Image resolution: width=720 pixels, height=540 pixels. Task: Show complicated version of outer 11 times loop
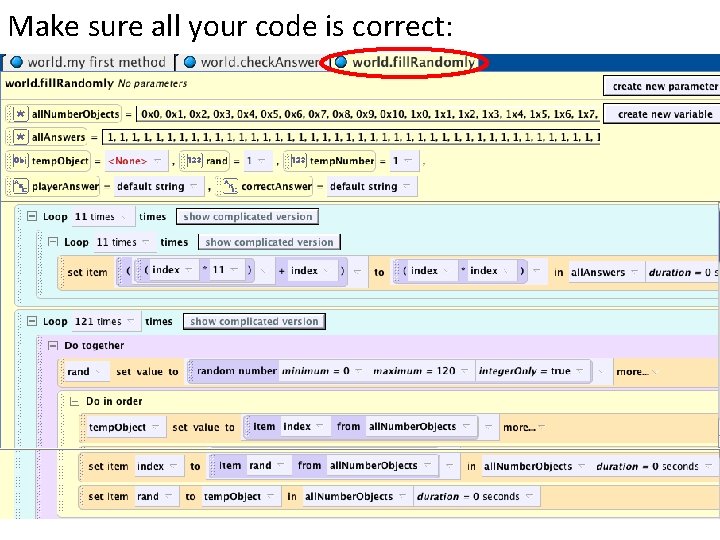click(248, 217)
